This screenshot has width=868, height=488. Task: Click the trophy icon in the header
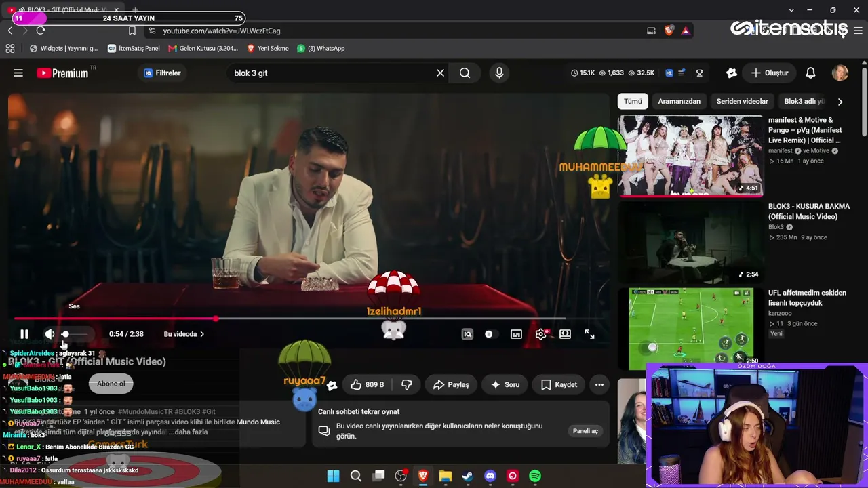click(700, 73)
